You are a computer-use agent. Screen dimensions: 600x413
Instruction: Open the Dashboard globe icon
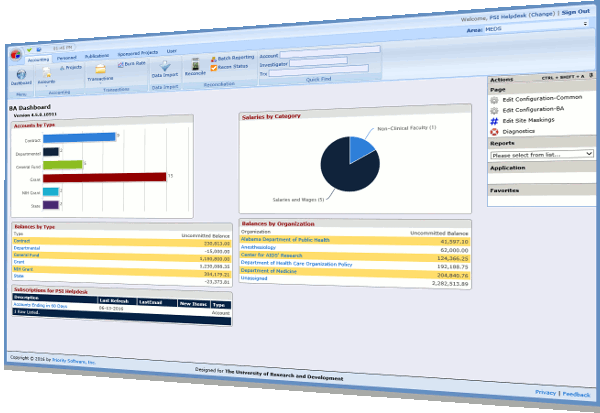tap(21, 75)
